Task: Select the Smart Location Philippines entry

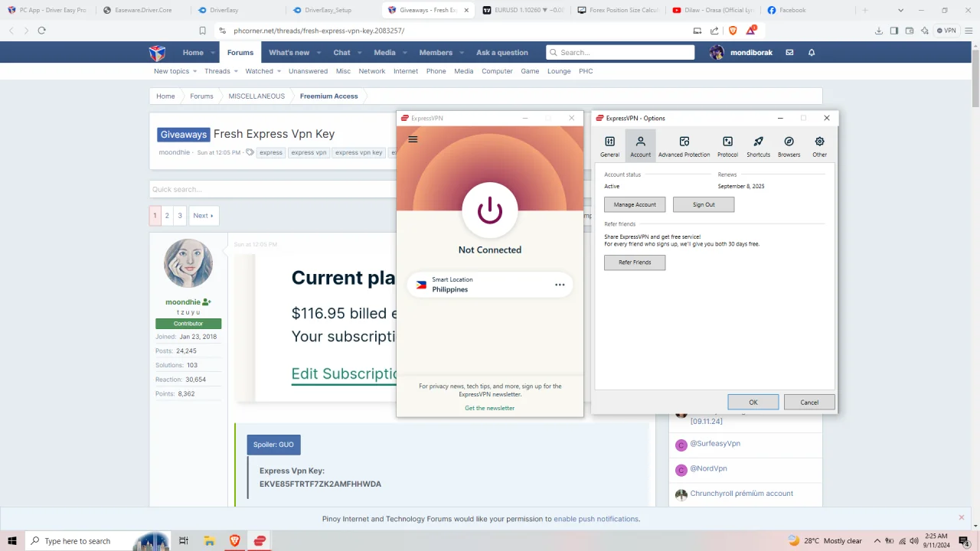Action: click(489, 285)
